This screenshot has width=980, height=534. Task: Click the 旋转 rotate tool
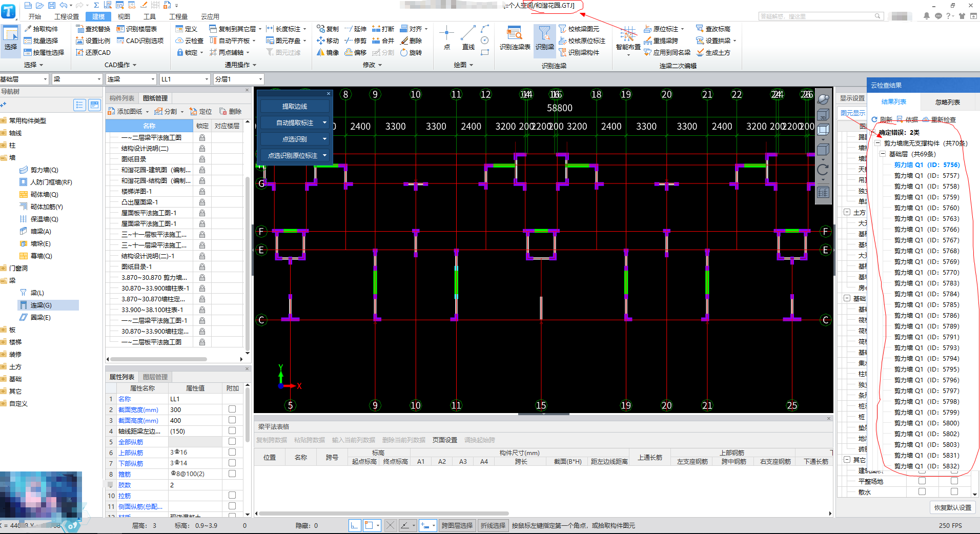pos(411,52)
